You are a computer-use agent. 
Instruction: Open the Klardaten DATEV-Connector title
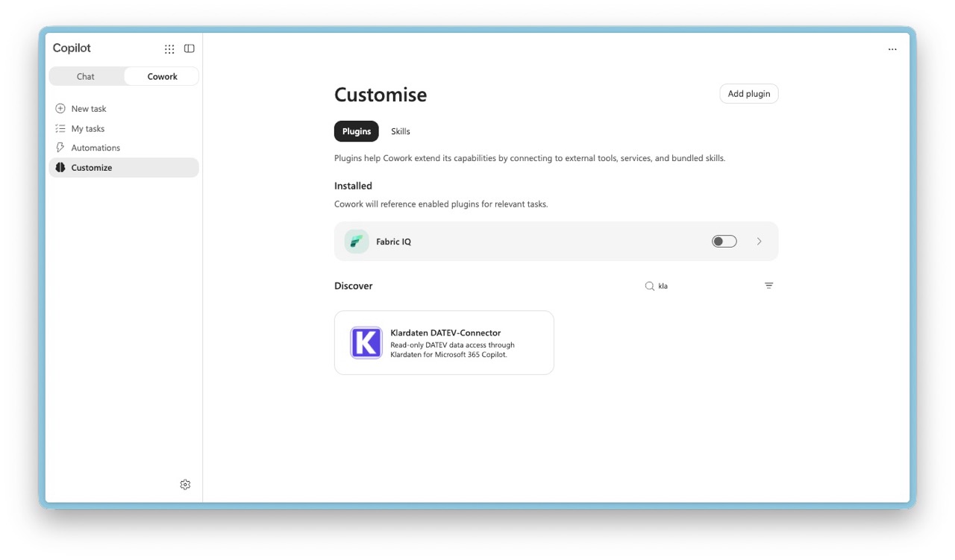point(445,333)
